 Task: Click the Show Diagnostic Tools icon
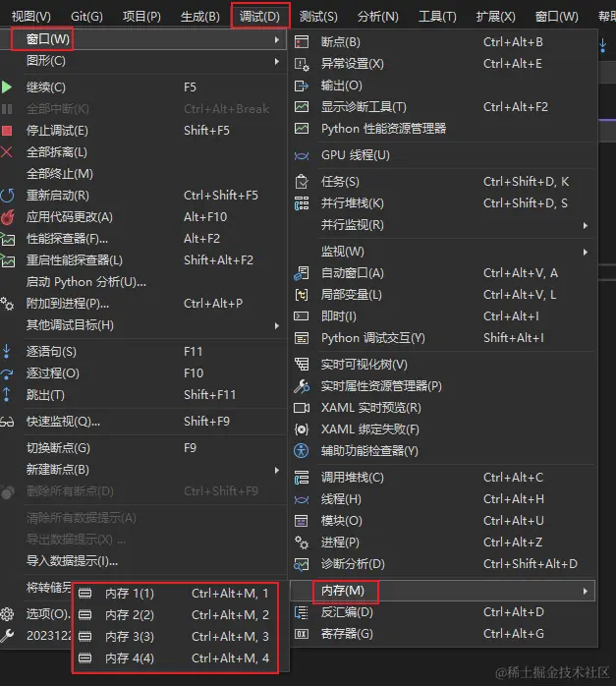pos(302,107)
